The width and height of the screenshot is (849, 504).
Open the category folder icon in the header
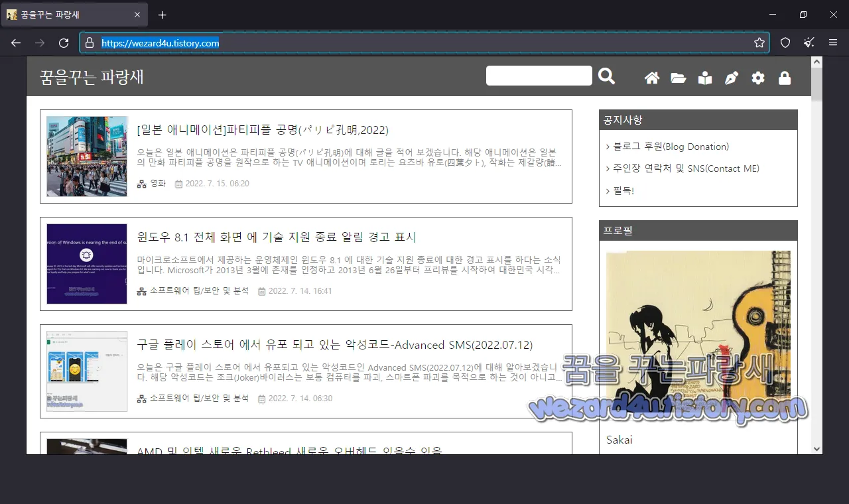pos(678,78)
